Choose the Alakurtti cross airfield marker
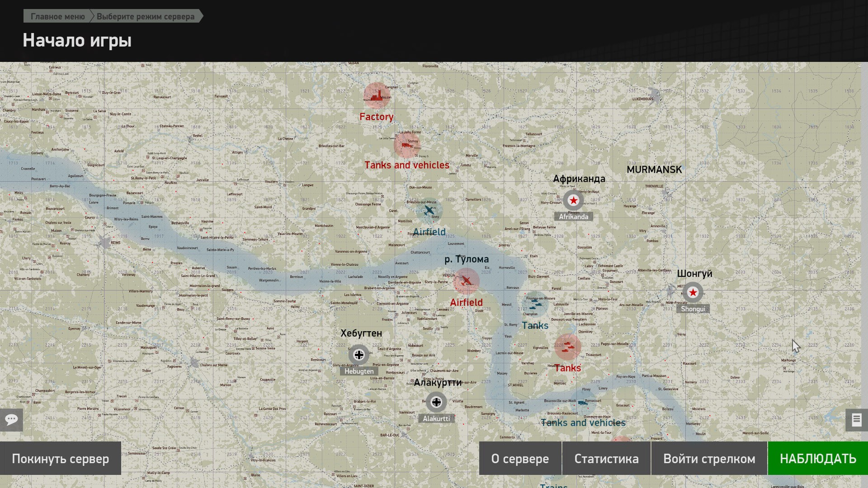 pyautogui.click(x=436, y=402)
